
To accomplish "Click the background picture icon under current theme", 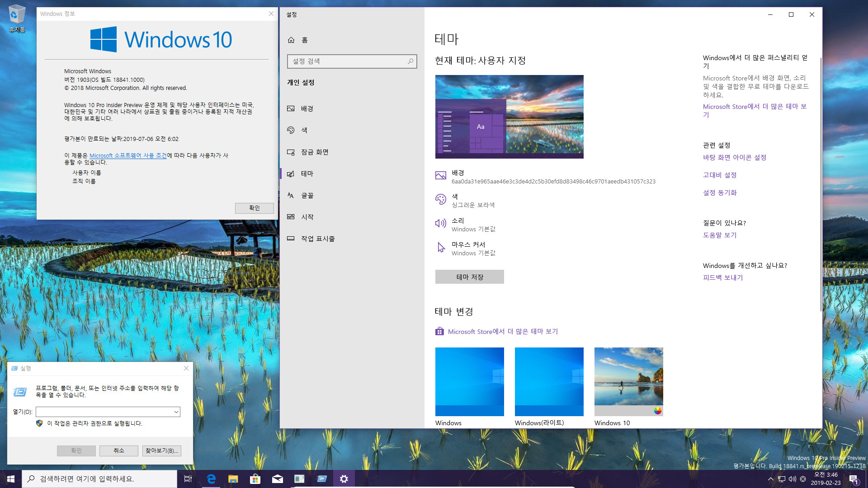I will [441, 175].
